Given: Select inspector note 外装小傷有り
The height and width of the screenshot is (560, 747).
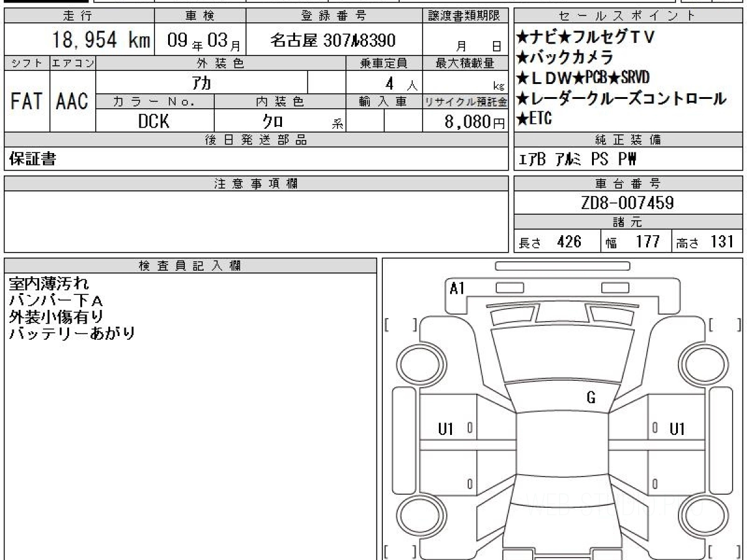Looking at the screenshot, I should [57, 317].
